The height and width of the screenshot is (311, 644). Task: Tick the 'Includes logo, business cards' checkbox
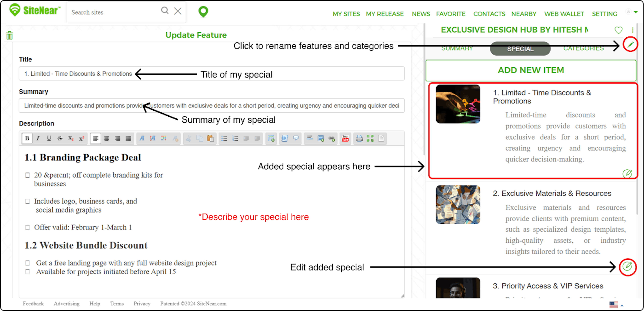pos(28,201)
